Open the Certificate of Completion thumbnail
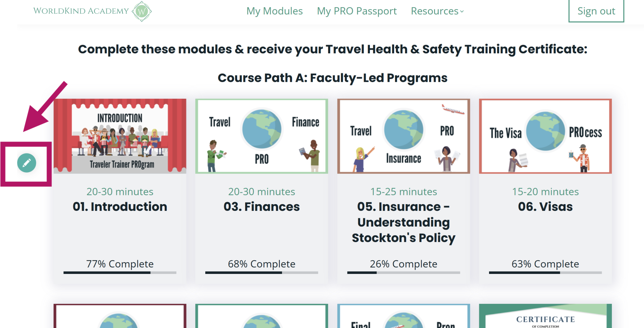Viewport: 644px width, 328px height. pyautogui.click(x=545, y=316)
